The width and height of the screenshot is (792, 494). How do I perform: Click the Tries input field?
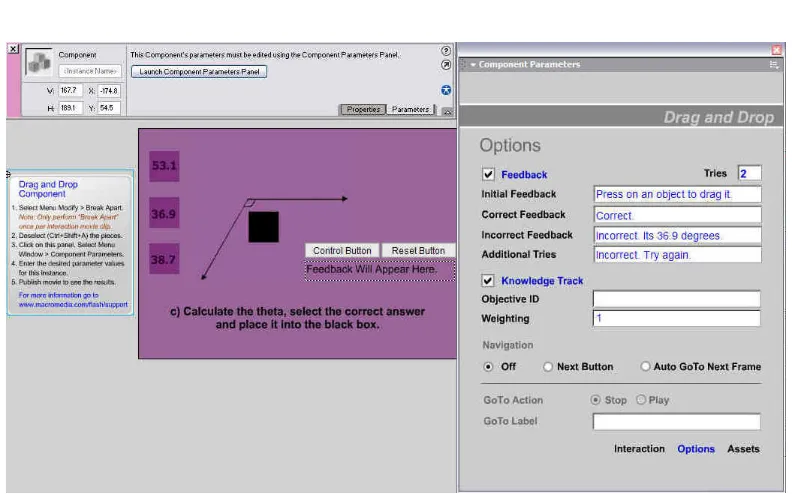(x=749, y=173)
